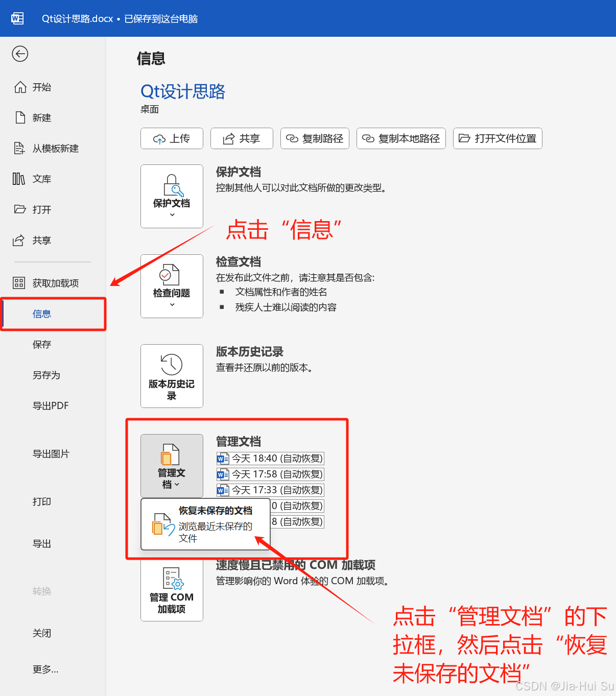Open autorecover version 今天 17:58
616x696 pixels.
click(270, 474)
